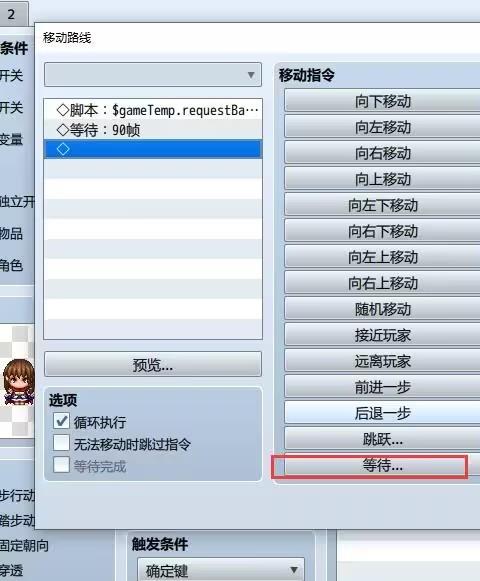Click the 预览... preview button

pos(153,365)
